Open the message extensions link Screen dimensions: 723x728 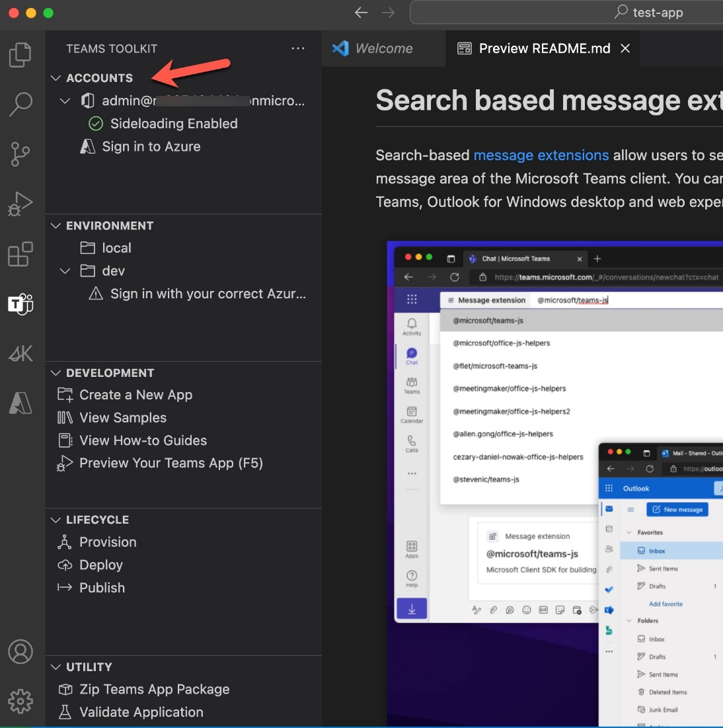click(541, 155)
